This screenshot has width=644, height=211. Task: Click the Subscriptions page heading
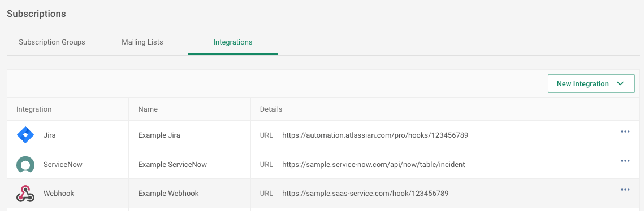coord(37,14)
